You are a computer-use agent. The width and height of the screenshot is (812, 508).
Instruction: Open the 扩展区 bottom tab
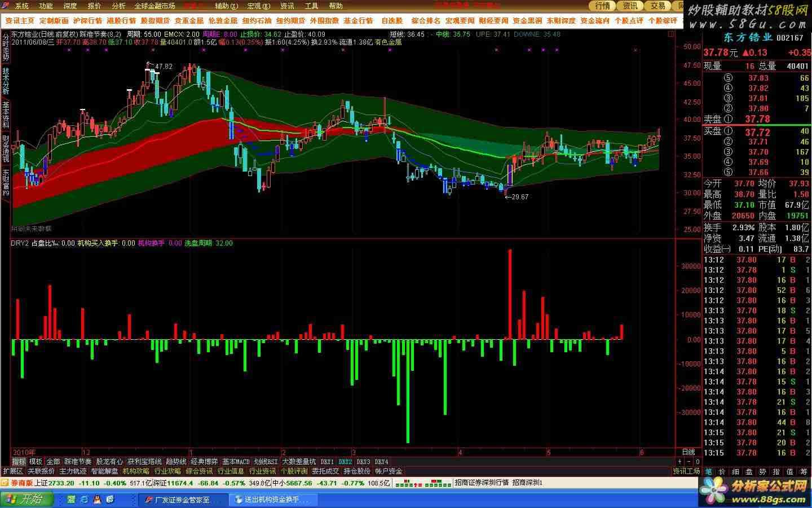click(x=12, y=471)
